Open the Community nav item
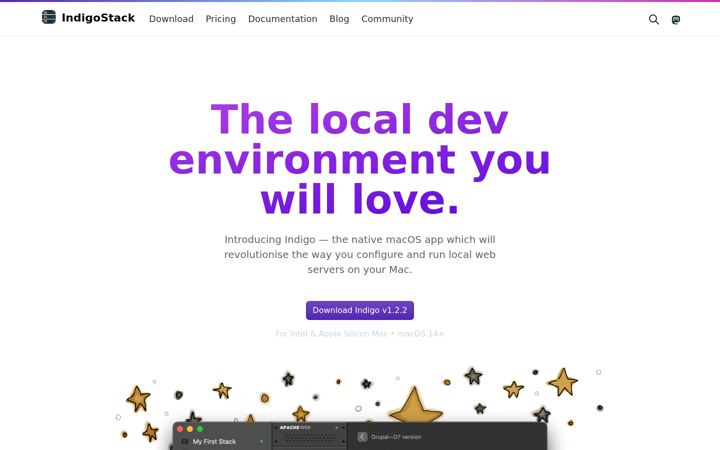The height and width of the screenshot is (450, 720). coord(387,19)
